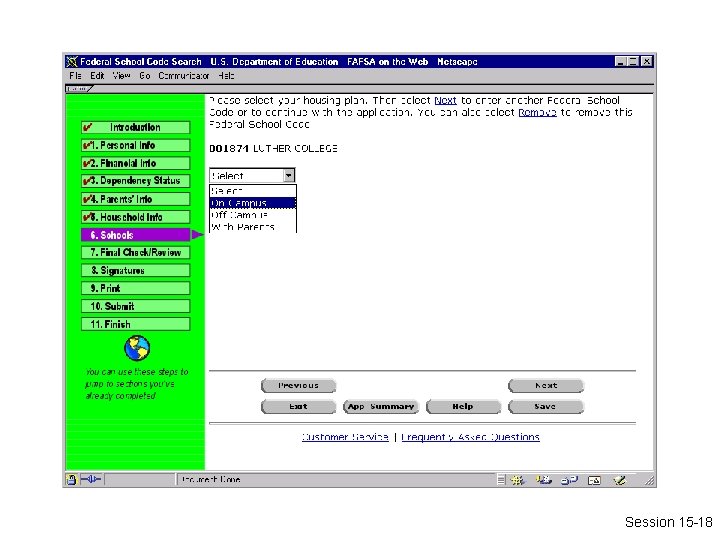
Task: Go to 4. Parents' Info step
Action: point(135,199)
